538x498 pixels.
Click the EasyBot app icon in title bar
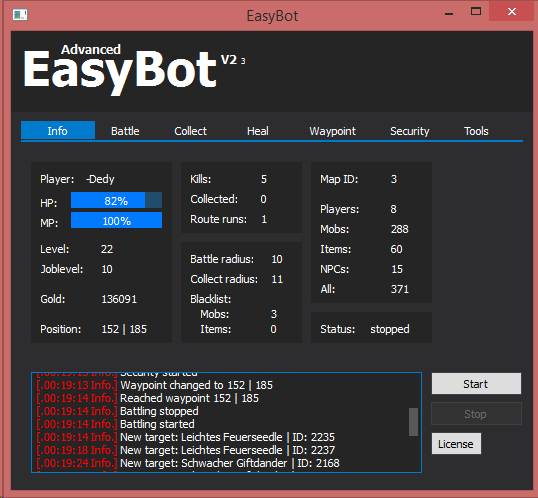point(20,15)
